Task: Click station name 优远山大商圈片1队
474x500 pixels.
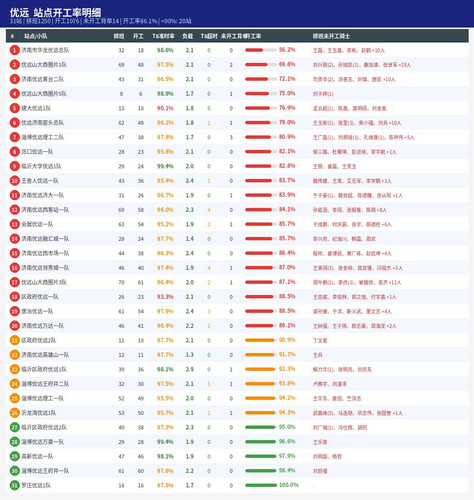Action: (x=44, y=65)
